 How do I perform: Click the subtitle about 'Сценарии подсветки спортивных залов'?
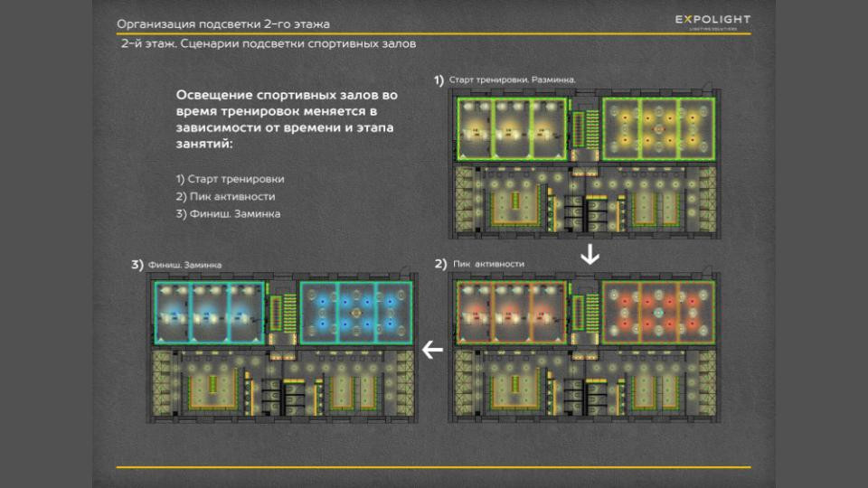point(269,43)
